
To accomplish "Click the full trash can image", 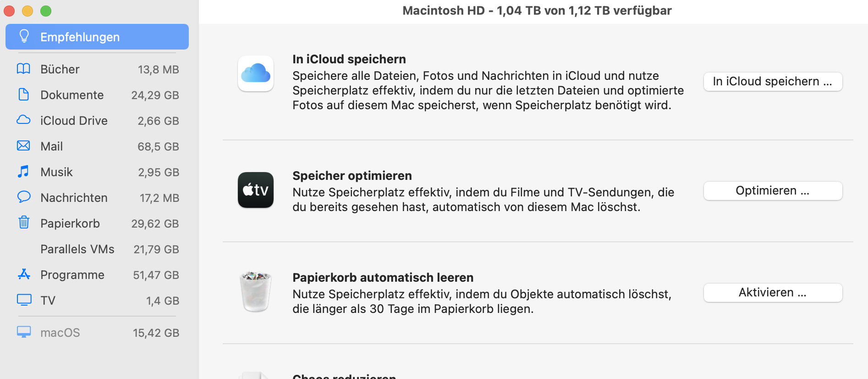I will point(256,292).
